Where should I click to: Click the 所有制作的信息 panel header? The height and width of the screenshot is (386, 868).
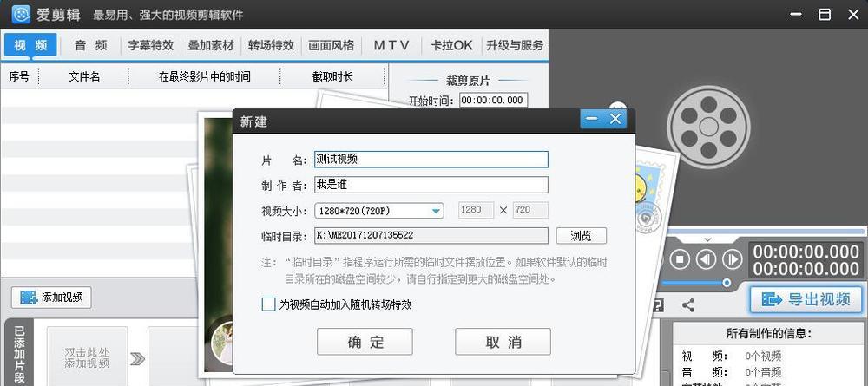[769, 333]
